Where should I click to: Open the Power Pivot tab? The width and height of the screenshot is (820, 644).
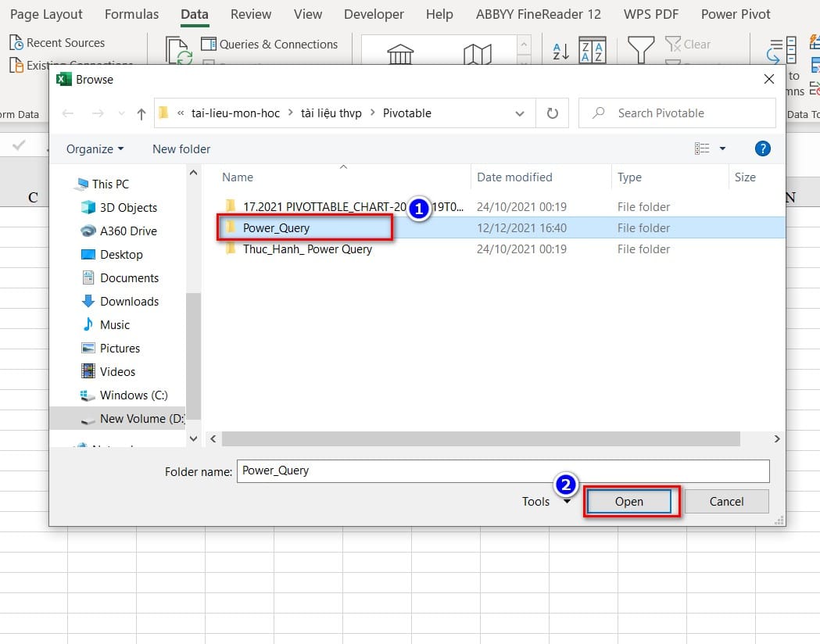(x=735, y=13)
